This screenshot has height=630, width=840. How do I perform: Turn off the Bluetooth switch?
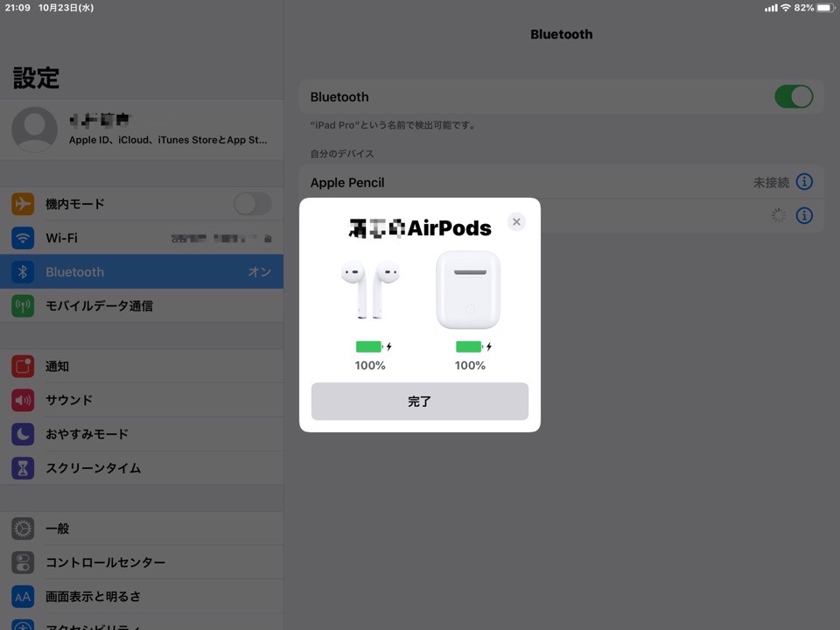coord(794,96)
